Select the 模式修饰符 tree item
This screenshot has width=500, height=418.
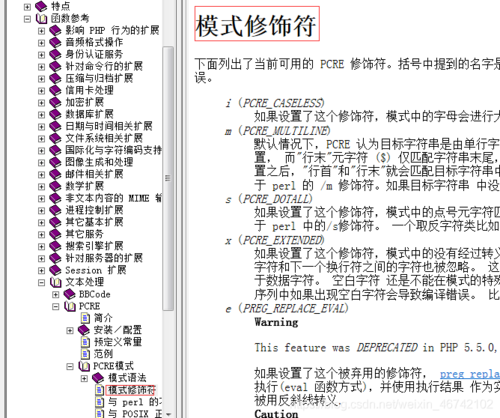point(131,390)
